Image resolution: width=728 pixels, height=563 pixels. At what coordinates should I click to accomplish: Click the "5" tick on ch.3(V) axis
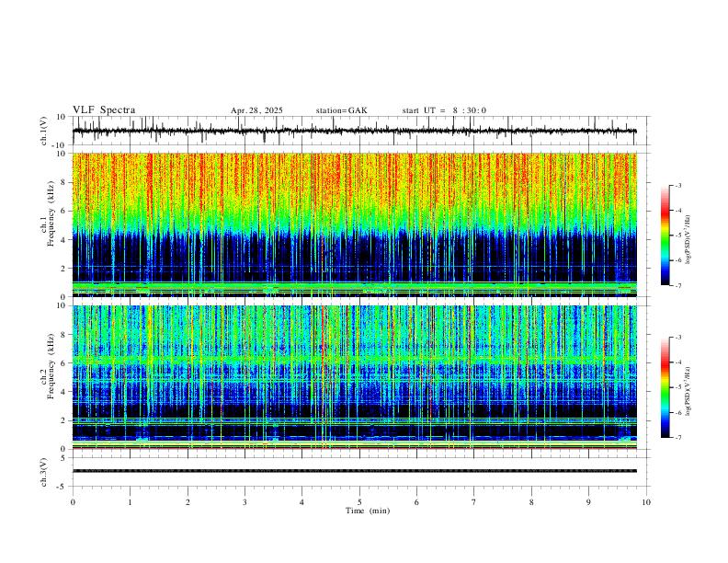tap(64, 457)
